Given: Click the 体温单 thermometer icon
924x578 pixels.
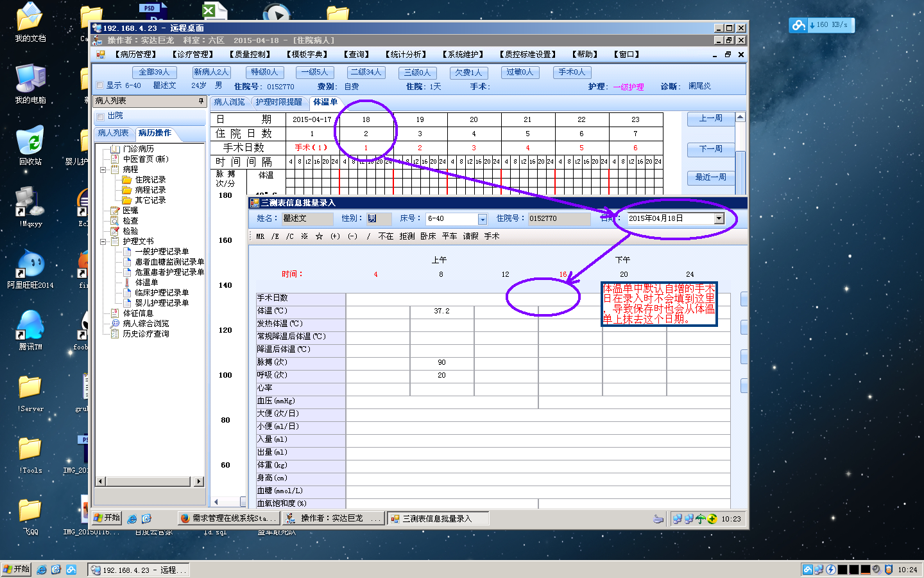Looking at the screenshot, I should coord(127,283).
